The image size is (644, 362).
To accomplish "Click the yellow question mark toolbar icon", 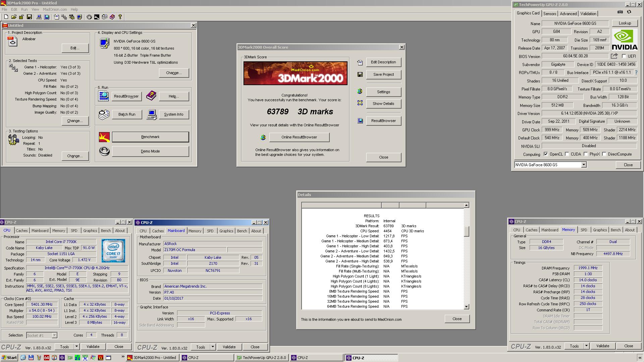I will [120, 17].
